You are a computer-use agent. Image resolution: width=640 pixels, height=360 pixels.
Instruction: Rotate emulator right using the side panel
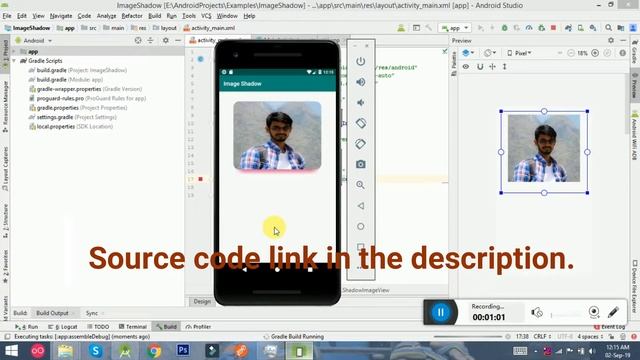tap(360, 144)
